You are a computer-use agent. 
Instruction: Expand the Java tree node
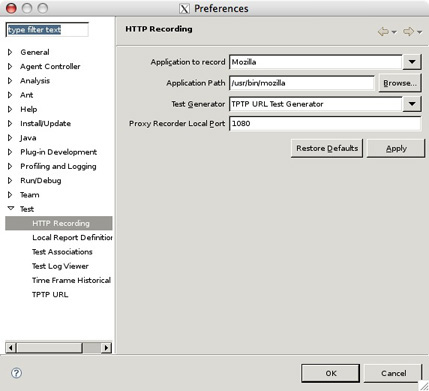coord(10,138)
